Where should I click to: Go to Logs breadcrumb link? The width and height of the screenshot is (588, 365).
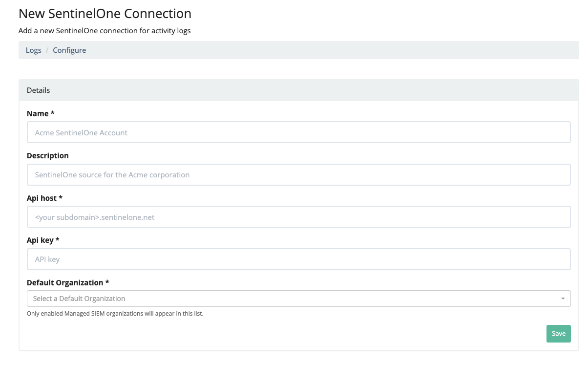tap(34, 50)
